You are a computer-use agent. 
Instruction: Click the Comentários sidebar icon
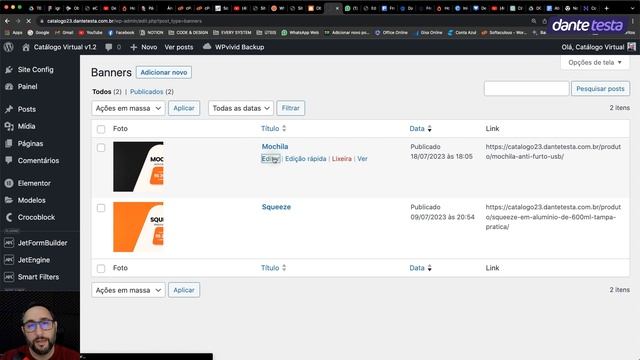(x=9, y=160)
